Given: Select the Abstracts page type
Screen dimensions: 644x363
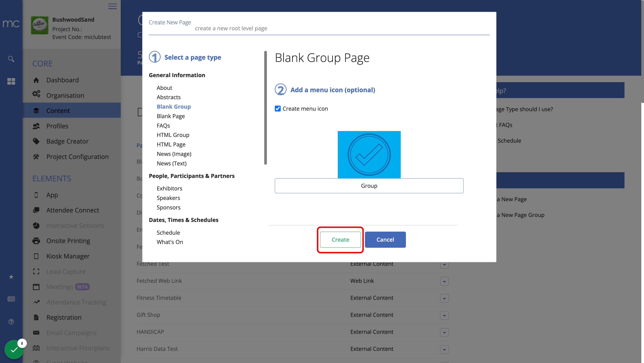Looking at the screenshot, I should click(169, 97).
